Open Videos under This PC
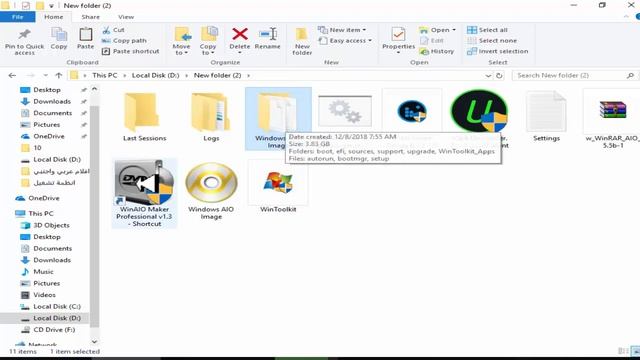The width and height of the screenshot is (640, 360). 44,295
